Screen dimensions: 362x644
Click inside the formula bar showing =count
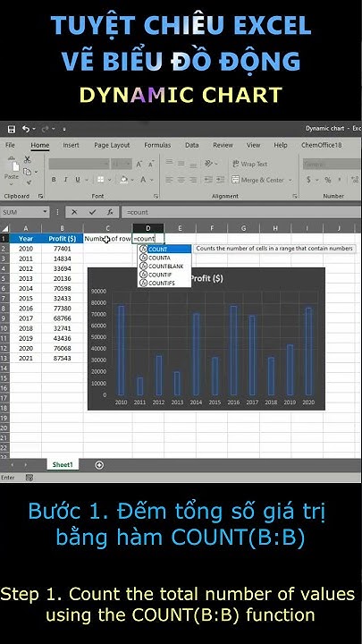coord(241,212)
